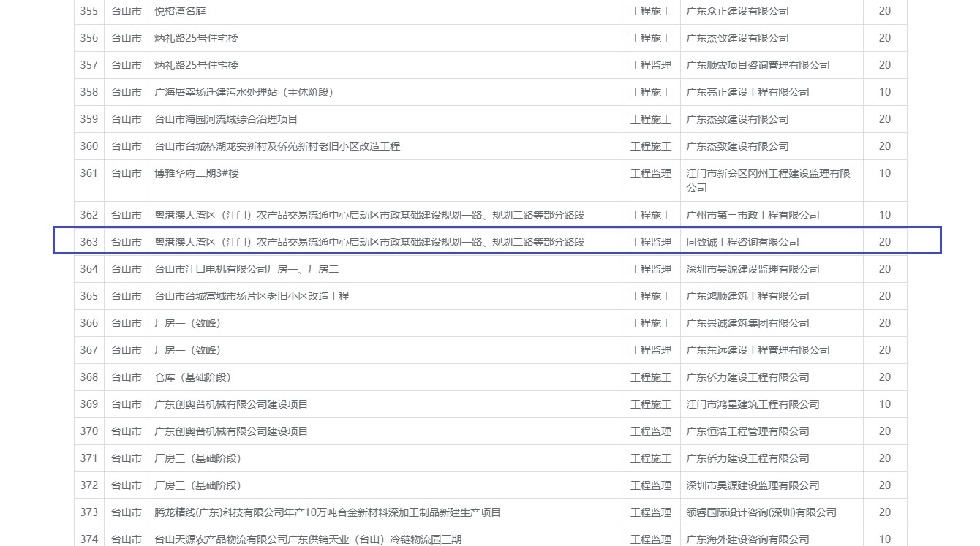Select company 广东鸿顺建筑工程有限公司
Viewport: 980px width, 546px height.
click(747, 296)
